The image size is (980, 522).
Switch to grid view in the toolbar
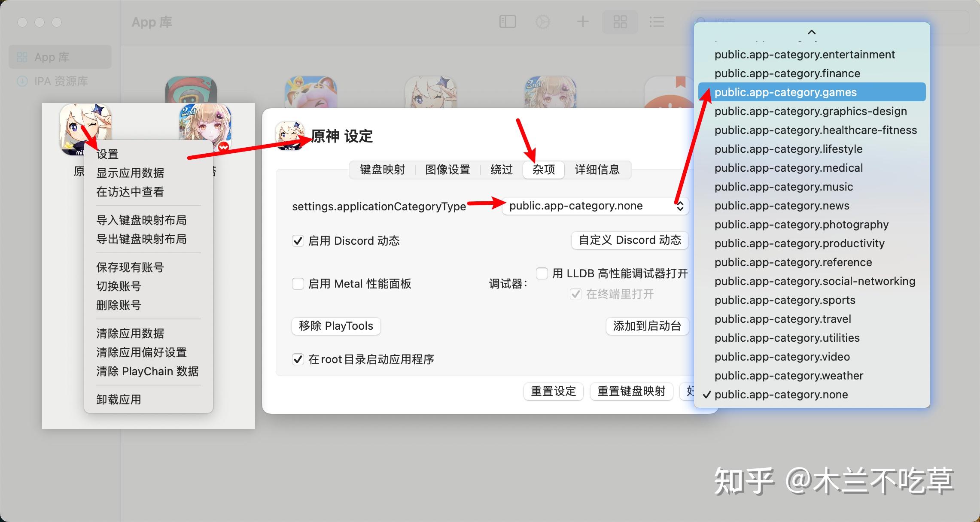click(620, 21)
